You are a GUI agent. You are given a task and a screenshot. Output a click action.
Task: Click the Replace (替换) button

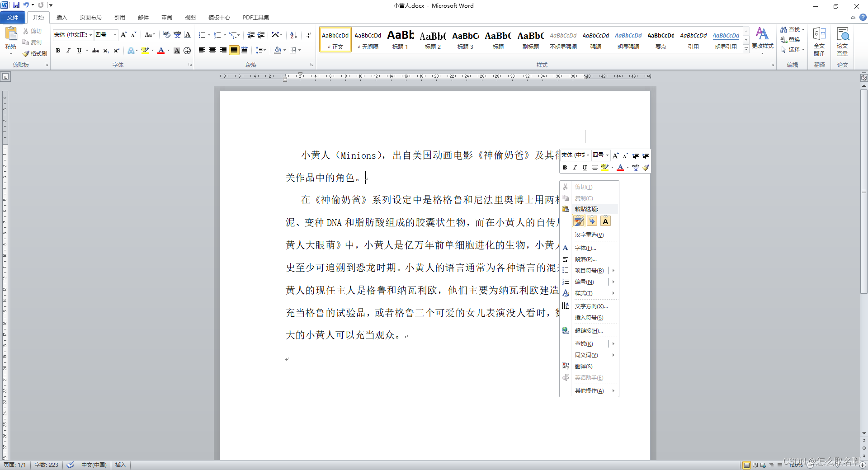pyautogui.click(x=790, y=40)
